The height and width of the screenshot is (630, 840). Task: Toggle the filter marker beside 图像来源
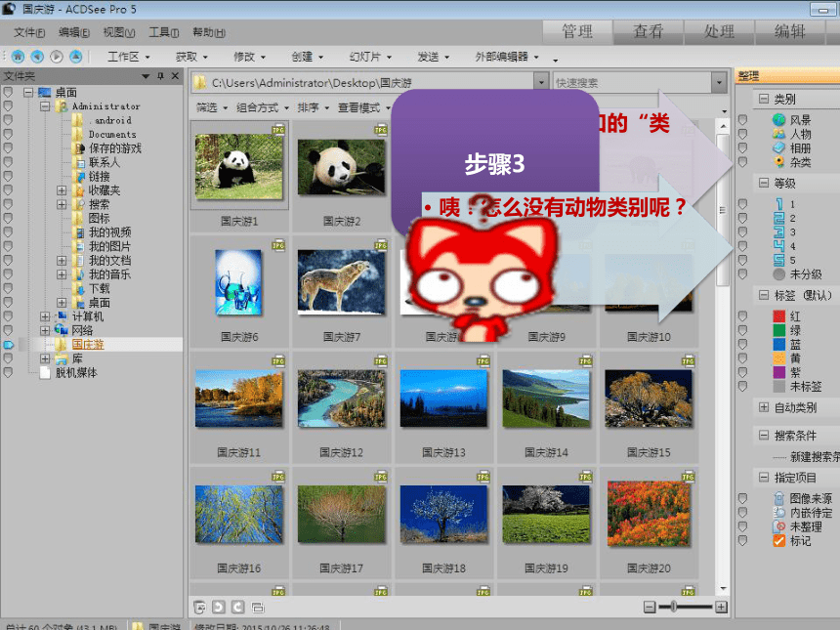pos(742,498)
